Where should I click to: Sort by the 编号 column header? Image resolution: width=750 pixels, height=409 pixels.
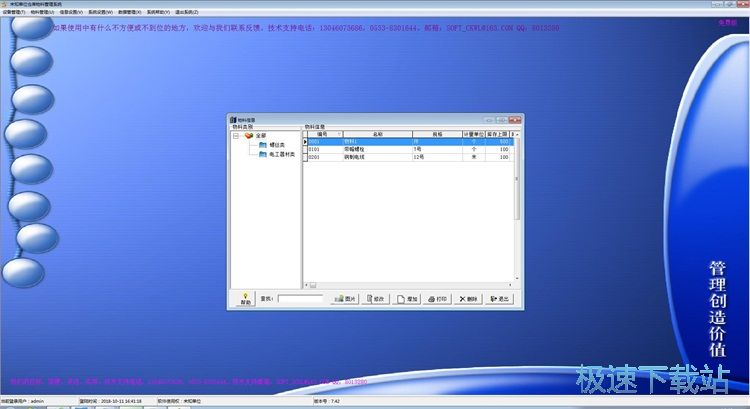[324, 133]
